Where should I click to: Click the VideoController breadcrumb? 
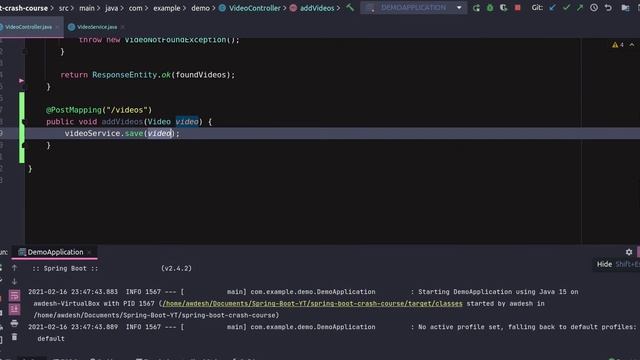pos(250,8)
